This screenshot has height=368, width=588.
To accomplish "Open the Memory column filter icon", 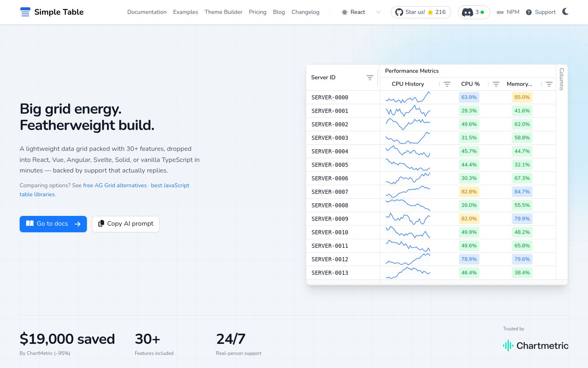I will click(549, 84).
